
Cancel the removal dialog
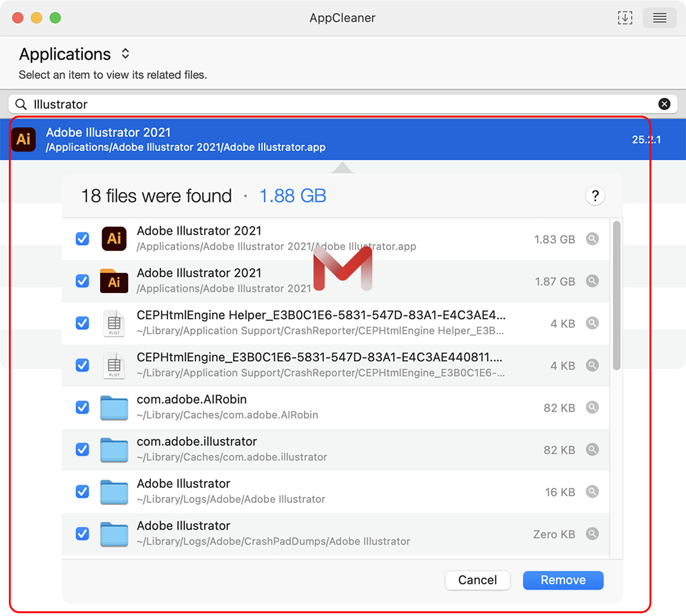(477, 580)
